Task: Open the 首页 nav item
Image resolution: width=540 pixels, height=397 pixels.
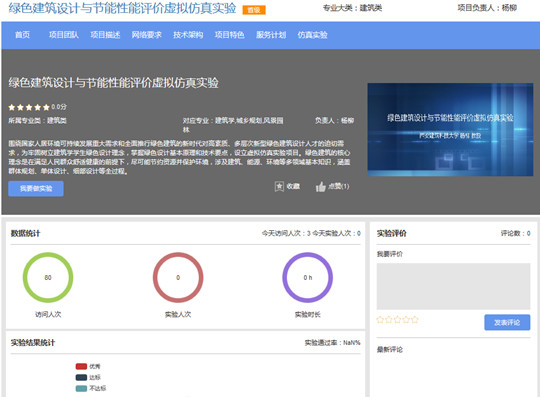Action: (22, 35)
